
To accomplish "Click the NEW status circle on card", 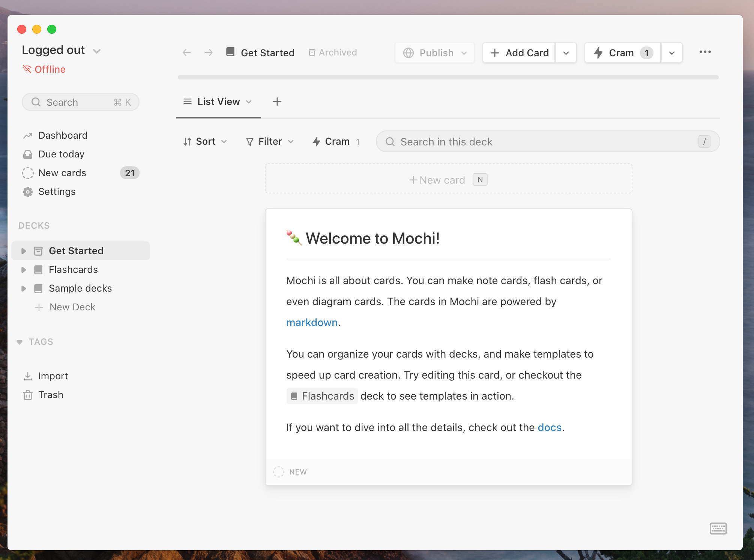I will coord(279,472).
